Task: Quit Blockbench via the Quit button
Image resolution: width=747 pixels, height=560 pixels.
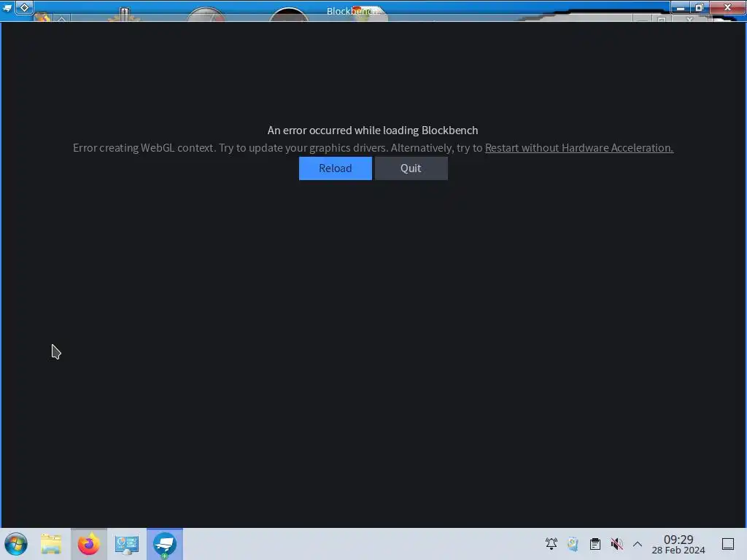Action: [411, 168]
